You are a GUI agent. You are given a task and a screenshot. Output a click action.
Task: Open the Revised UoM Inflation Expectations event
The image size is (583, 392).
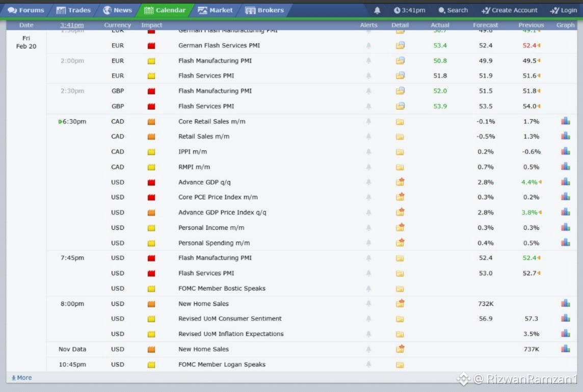(231, 334)
